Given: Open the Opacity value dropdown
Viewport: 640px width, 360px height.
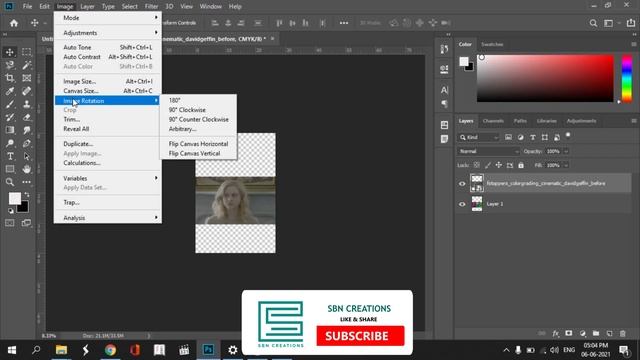Looking at the screenshot, I should (566, 151).
